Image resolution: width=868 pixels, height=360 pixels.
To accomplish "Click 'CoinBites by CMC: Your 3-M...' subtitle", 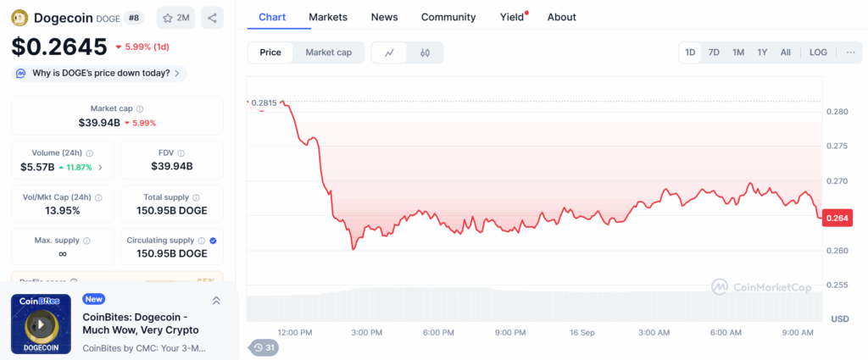I will pos(144,348).
